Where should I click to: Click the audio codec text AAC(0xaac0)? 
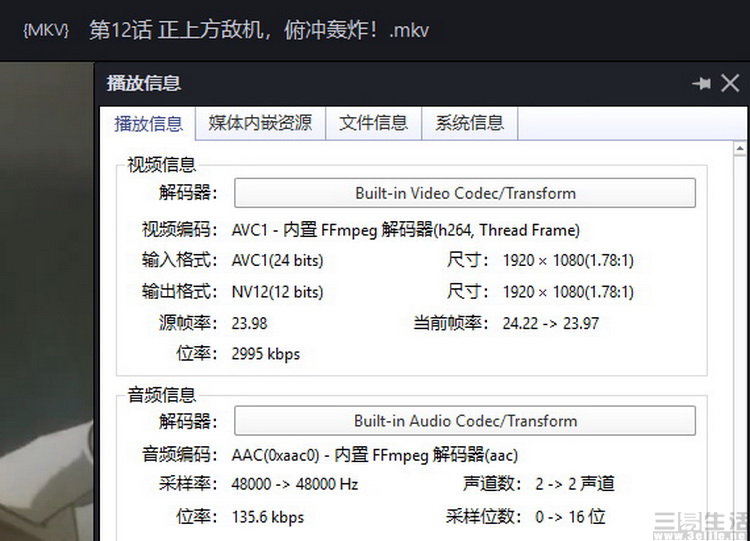(x=275, y=454)
